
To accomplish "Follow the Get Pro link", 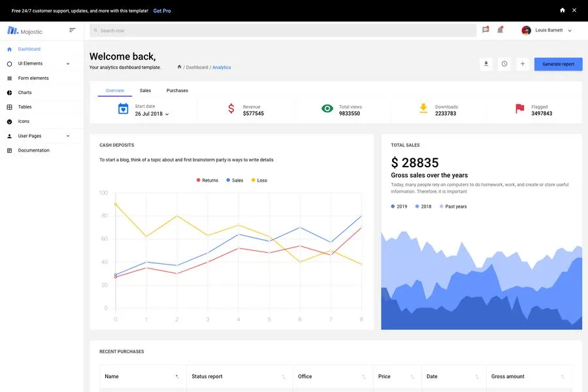I will point(162,11).
